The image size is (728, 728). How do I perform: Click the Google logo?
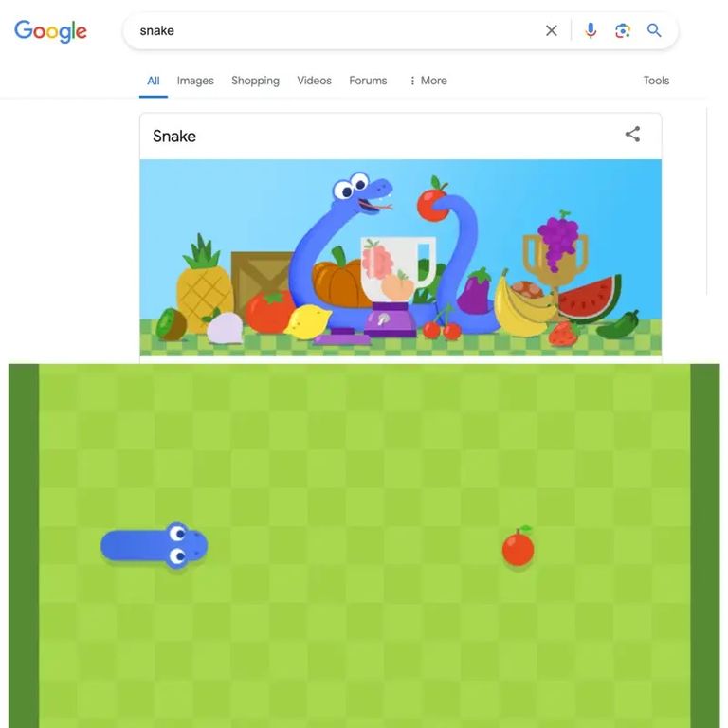click(50, 31)
